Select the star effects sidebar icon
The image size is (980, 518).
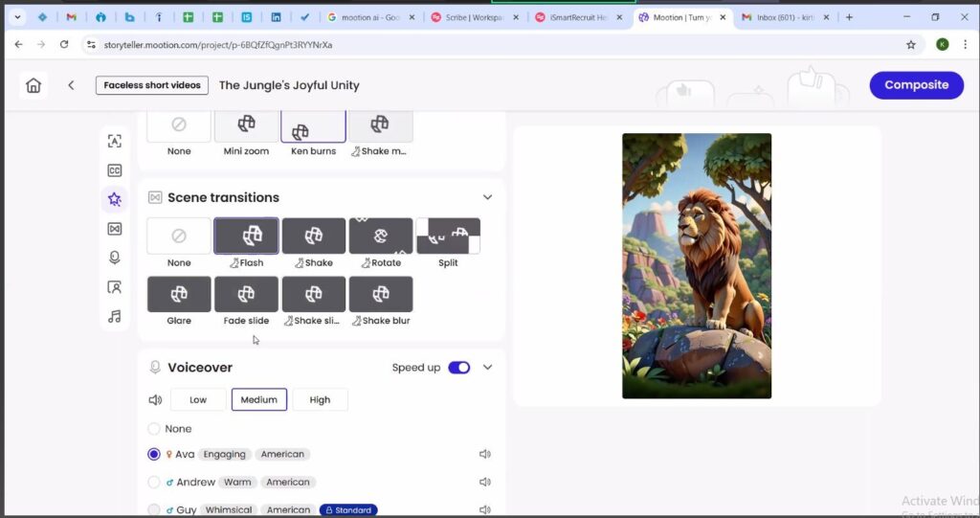tap(115, 199)
